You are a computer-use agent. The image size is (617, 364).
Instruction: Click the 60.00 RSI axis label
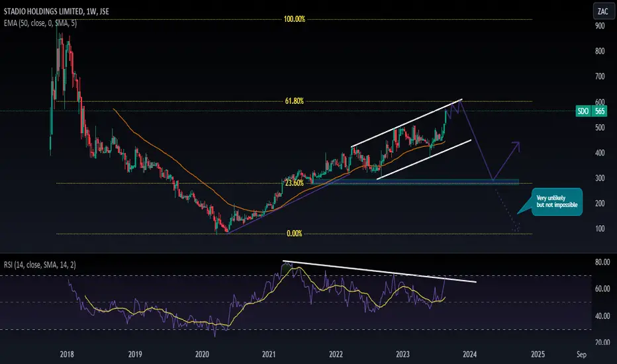point(602,289)
